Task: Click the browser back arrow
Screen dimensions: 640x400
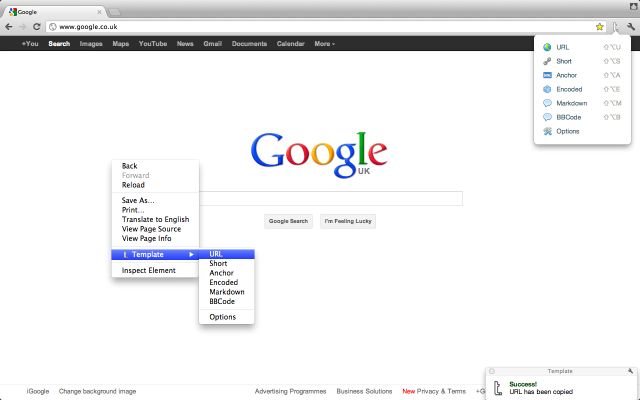Action: (9, 27)
